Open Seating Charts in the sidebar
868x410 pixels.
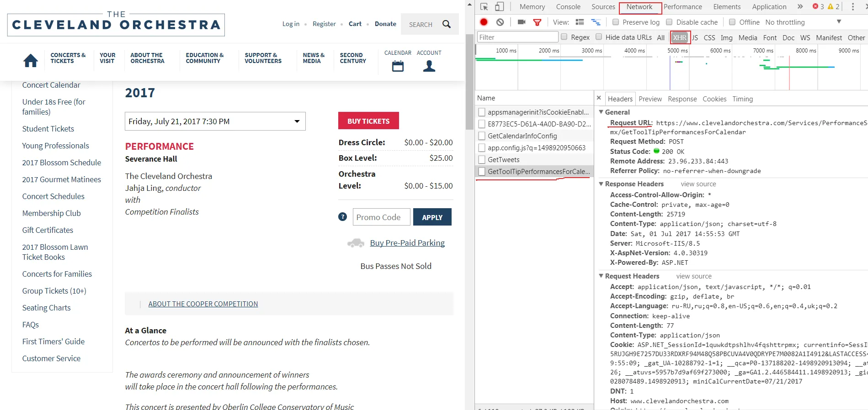[47, 308]
